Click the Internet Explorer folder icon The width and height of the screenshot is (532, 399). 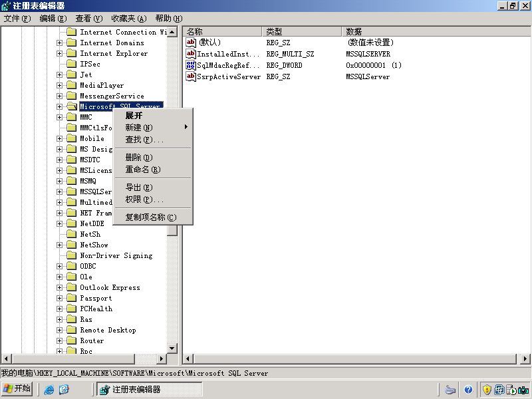click(71, 53)
